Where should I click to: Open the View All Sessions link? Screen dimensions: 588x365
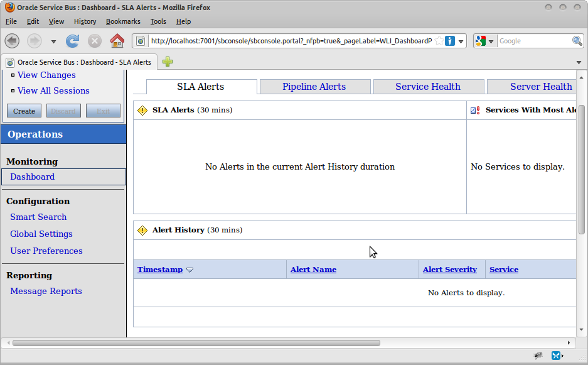click(53, 91)
